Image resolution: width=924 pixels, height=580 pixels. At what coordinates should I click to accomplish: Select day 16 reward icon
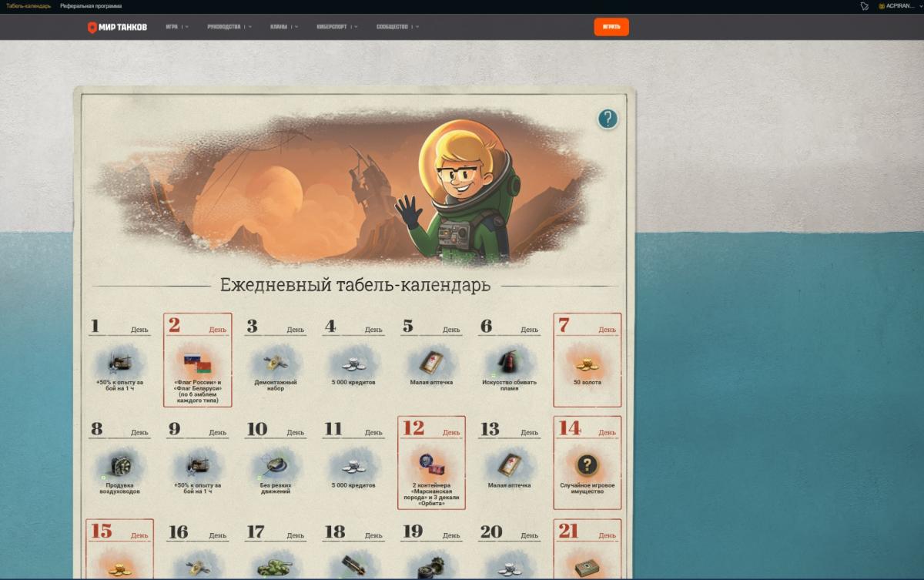coord(198,568)
